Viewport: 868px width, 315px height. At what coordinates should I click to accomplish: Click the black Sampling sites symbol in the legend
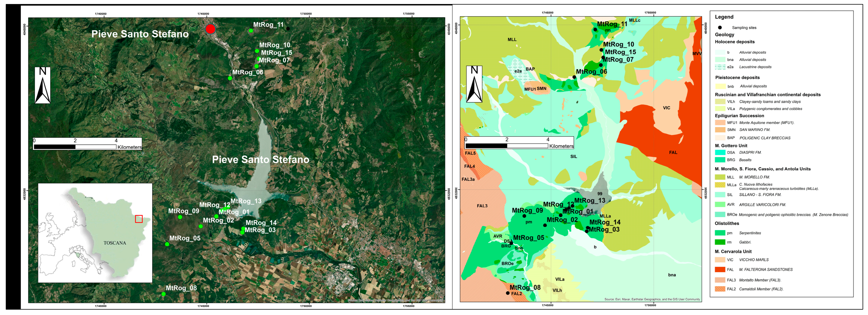click(720, 28)
